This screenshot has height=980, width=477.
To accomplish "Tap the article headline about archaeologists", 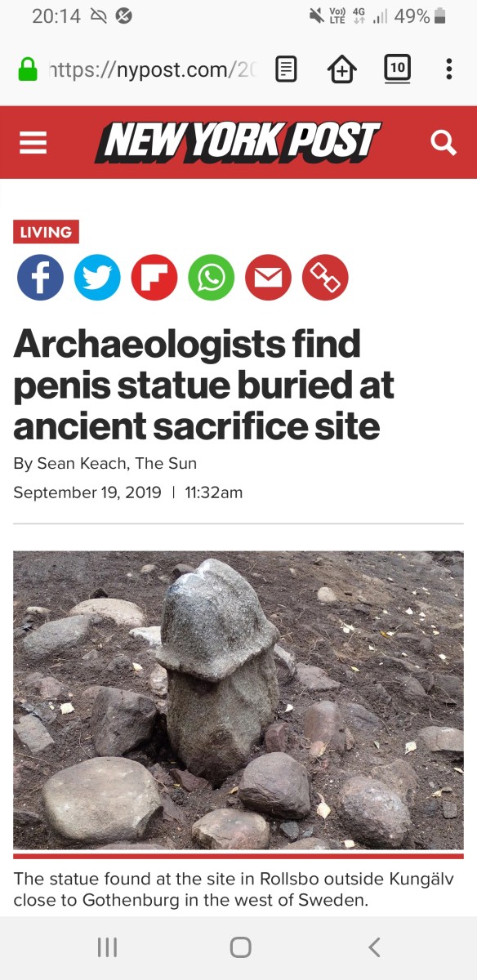I will click(x=204, y=385).
